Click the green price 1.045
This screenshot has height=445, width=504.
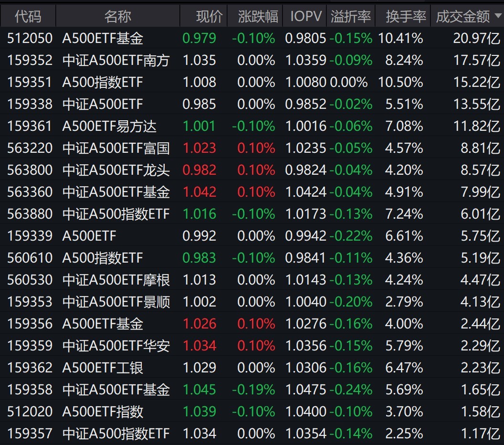point(199,390)
